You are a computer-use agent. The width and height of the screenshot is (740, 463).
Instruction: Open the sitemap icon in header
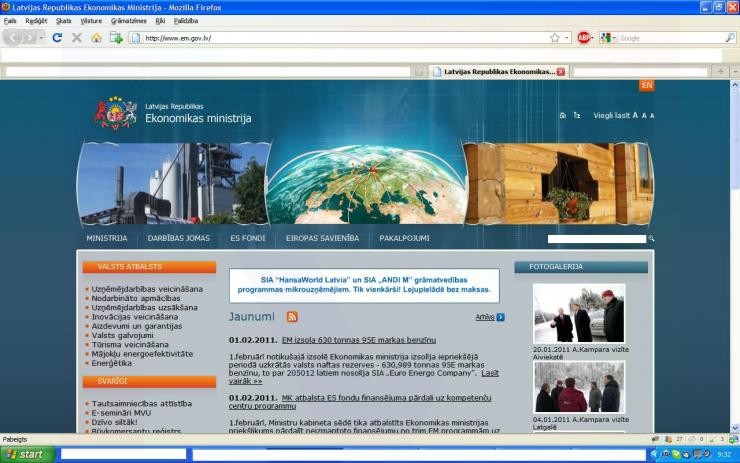click(577, 116)
